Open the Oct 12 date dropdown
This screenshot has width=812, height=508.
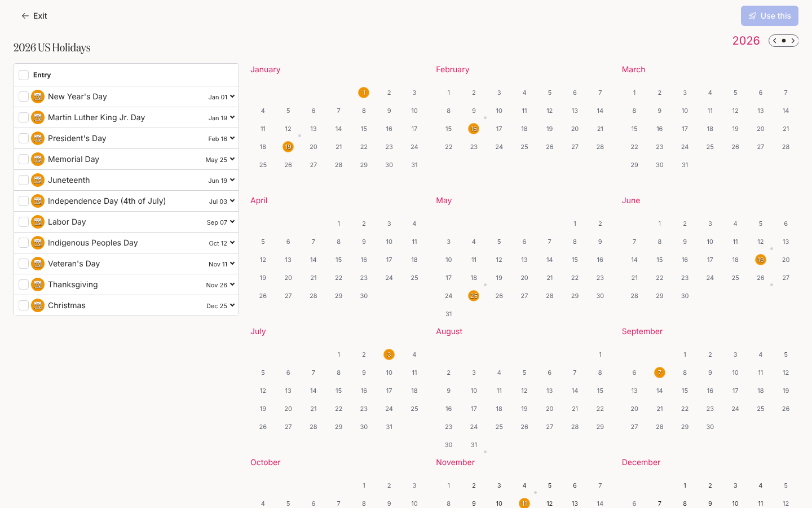[221, 243]
